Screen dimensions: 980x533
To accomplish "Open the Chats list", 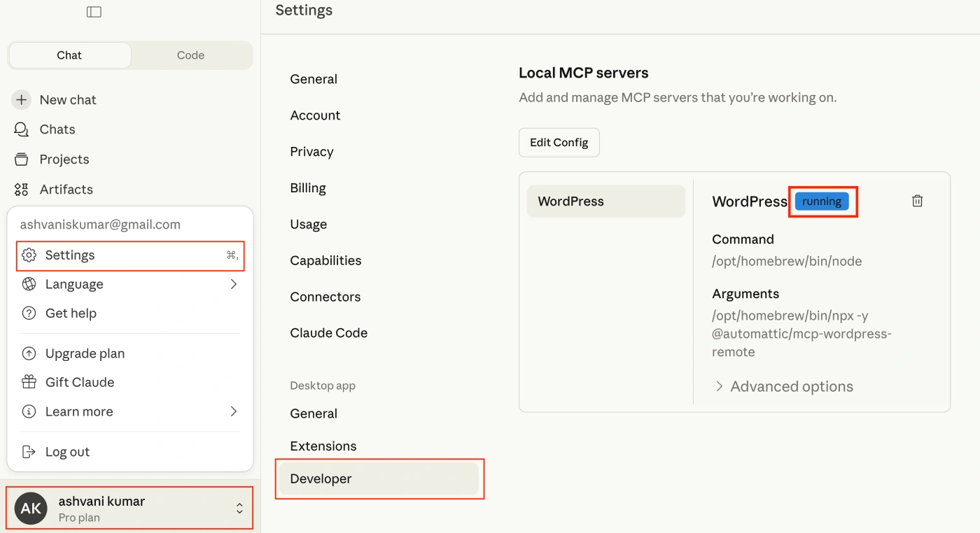I will (57, 129).
